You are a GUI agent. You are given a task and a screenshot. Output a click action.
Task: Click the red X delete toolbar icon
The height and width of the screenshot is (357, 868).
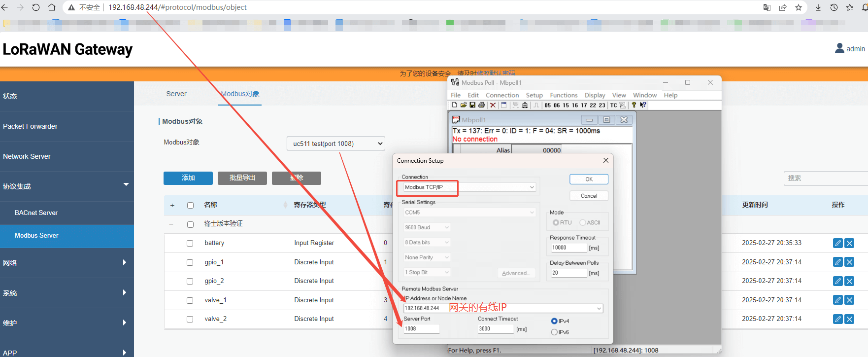[x=493, y=105]
